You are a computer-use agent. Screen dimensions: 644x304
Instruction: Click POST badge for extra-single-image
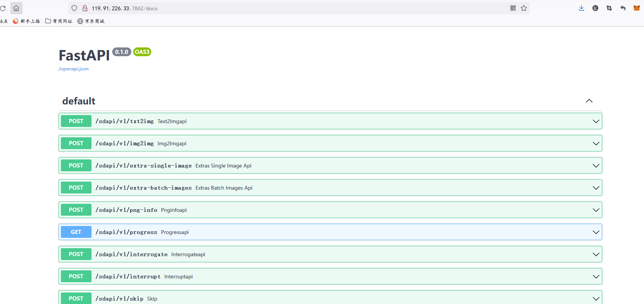coord(76,166)
